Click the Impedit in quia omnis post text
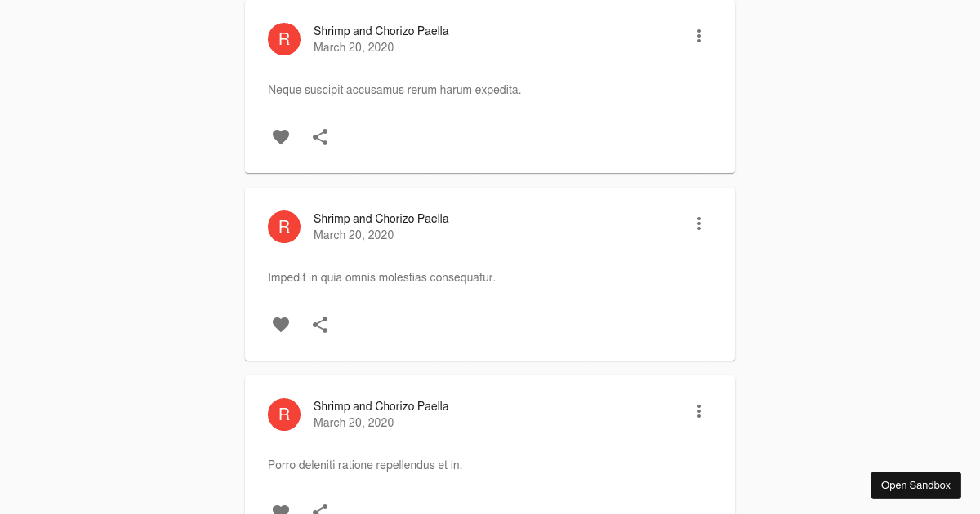 click(x=381, y=277)
